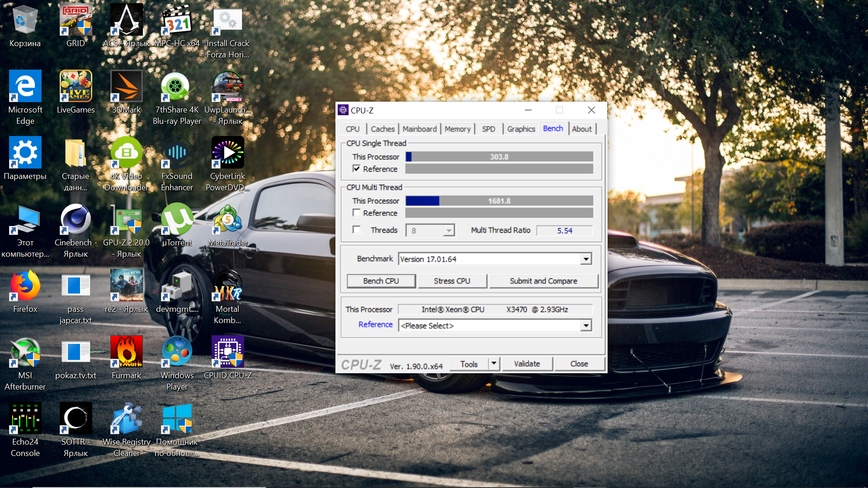Enable the Multi Thread Reference checkbox
Viewport: 868px width, 488px height.
357,213
